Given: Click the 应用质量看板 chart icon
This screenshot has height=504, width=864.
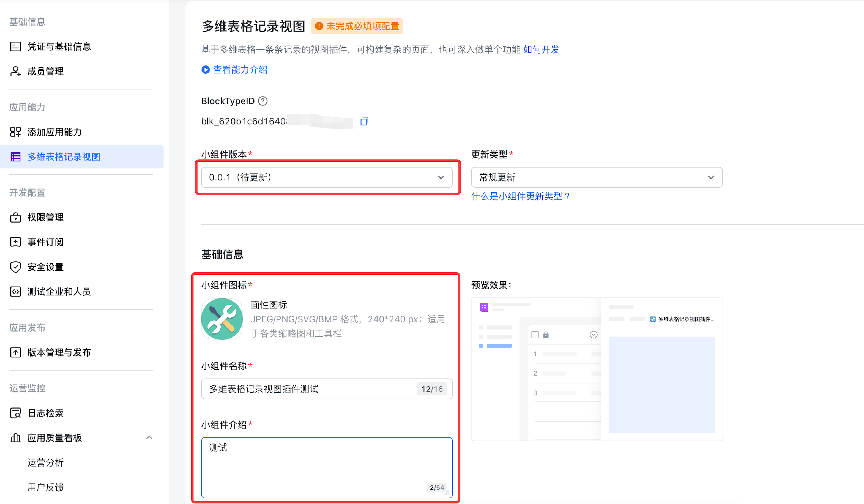Looking at the screenshot, I should pyautogui.click(x=15, y=437).
